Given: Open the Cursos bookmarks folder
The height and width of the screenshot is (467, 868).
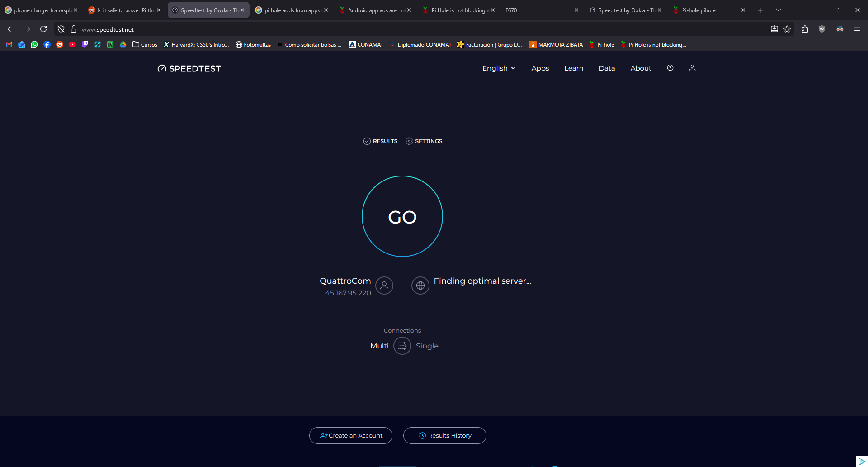Looking at the screenshot, I should [x=145, y=44].
